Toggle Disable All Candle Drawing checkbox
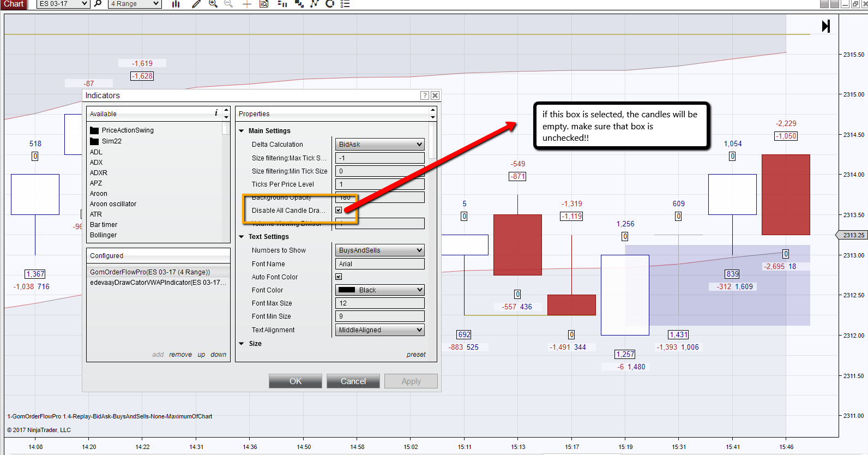This screenshot has height=455, width=868. point(339,210)
